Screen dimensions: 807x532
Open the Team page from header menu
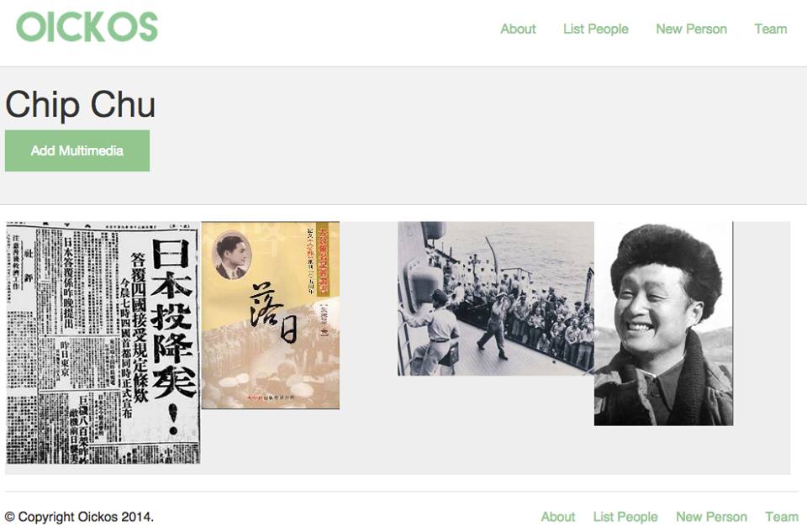point(771,29)
